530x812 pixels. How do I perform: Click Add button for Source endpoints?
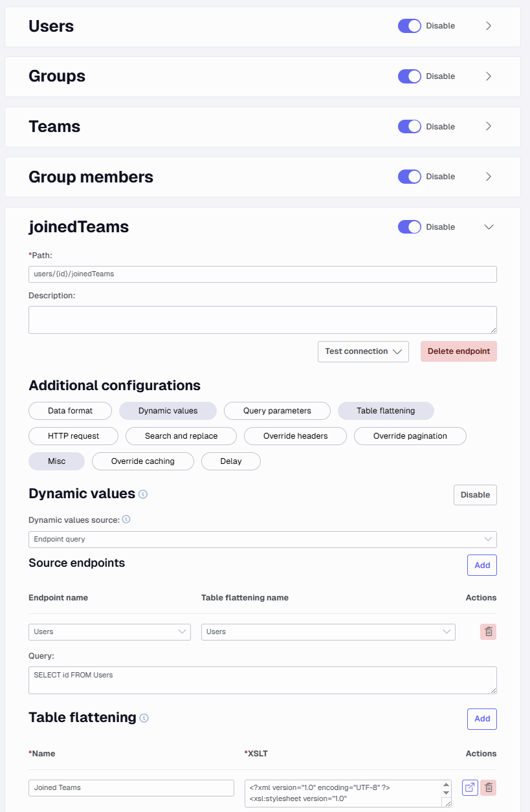(482, 565)
